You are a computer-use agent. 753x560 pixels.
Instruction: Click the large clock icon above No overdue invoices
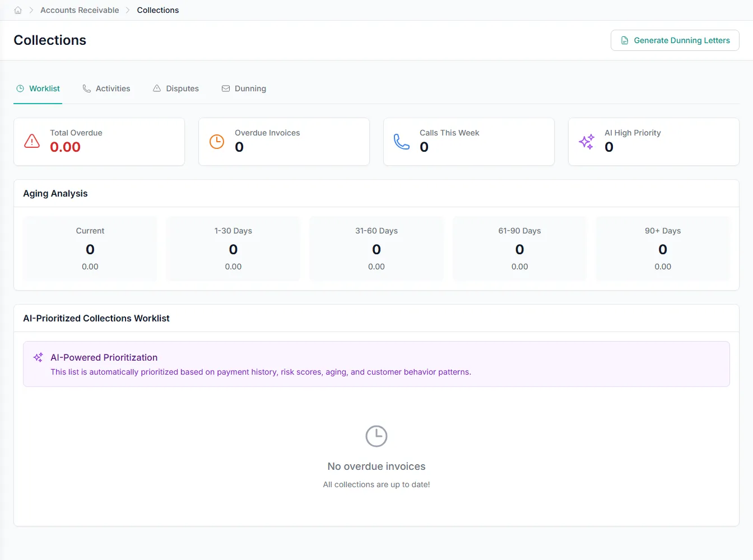(x=376, y=436)
